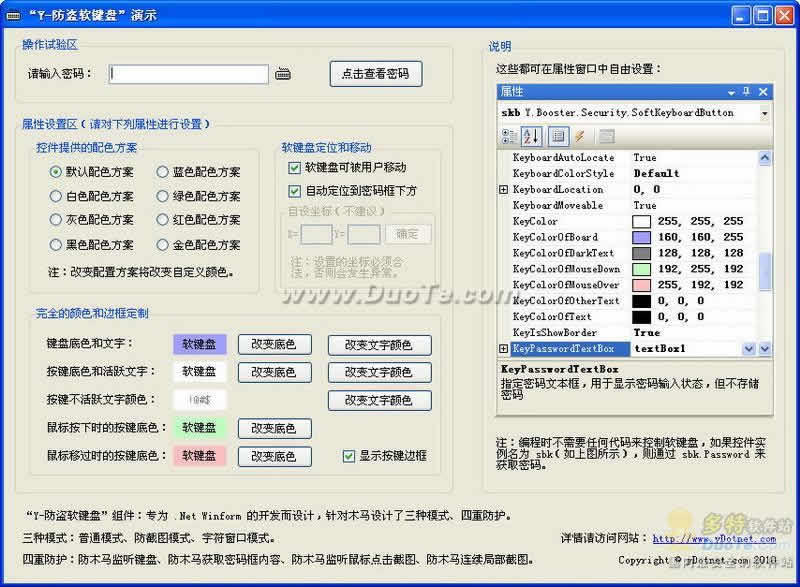Expand the KeyboardLocation property
Viewport: 800px width, 587px height.
[504, 189]
